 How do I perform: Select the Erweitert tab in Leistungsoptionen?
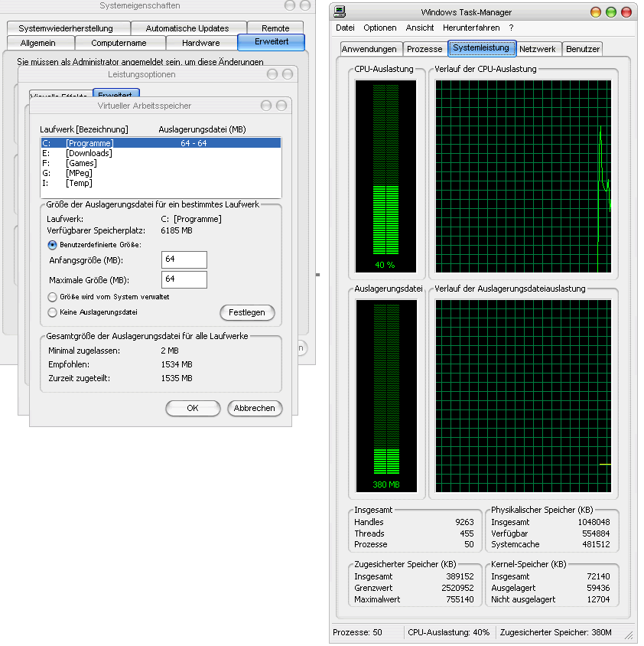click(x=115, y=93)
